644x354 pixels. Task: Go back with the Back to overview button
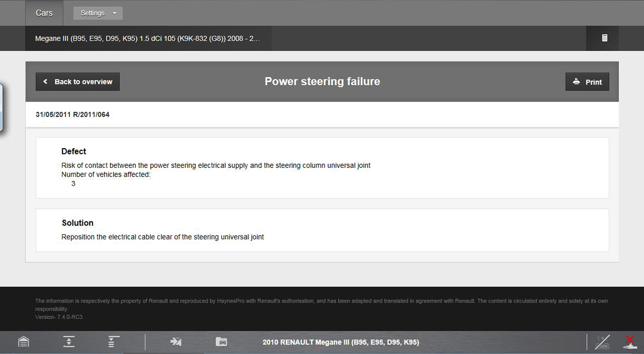click(78, 82)
